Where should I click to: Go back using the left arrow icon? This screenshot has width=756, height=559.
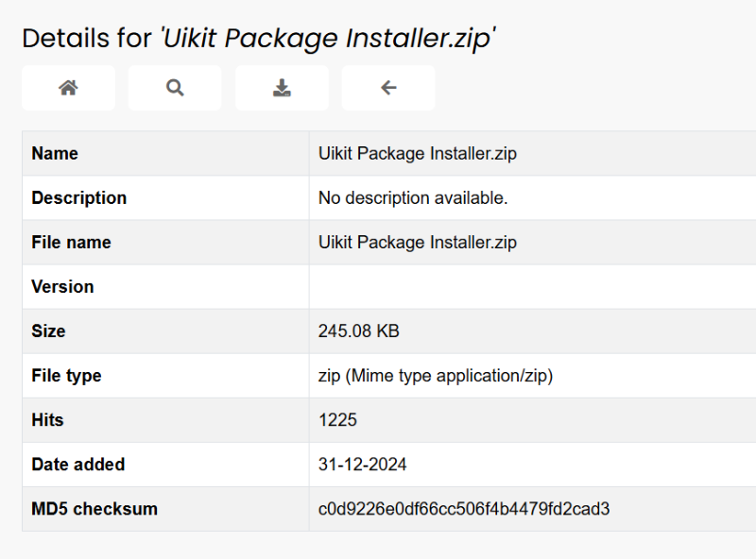pyautogui.click(x=388, y=88)
